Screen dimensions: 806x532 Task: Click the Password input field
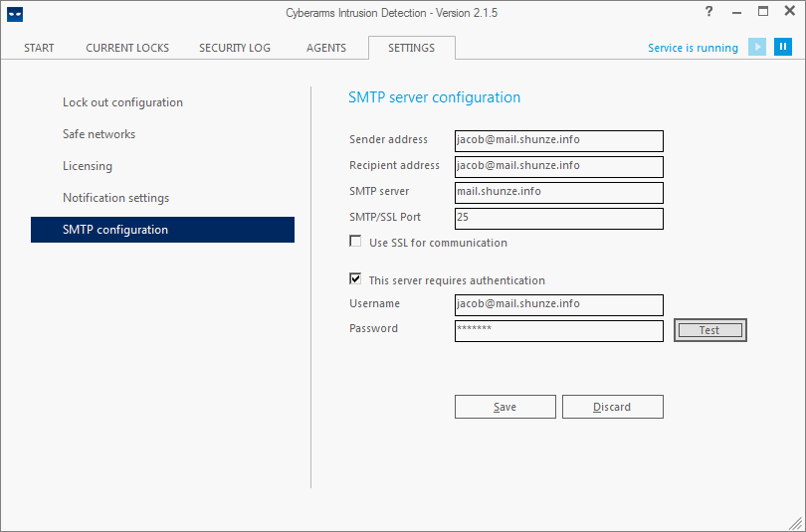click(559, 331)
